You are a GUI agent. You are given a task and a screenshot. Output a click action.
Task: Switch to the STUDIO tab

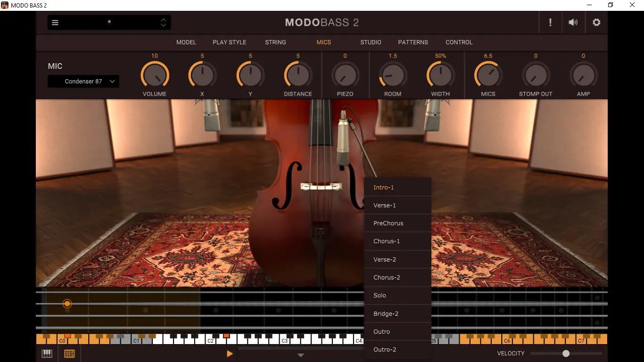point(371,42)
